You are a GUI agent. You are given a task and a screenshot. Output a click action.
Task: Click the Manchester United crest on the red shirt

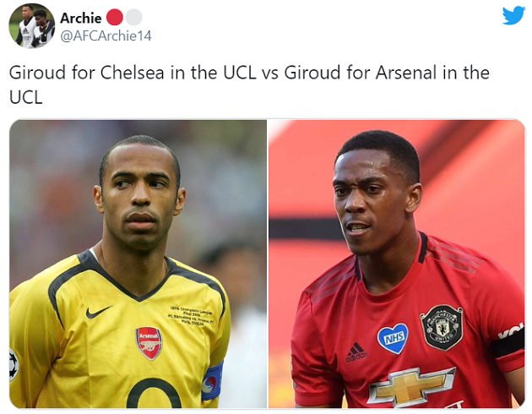(x=441, y=326)
